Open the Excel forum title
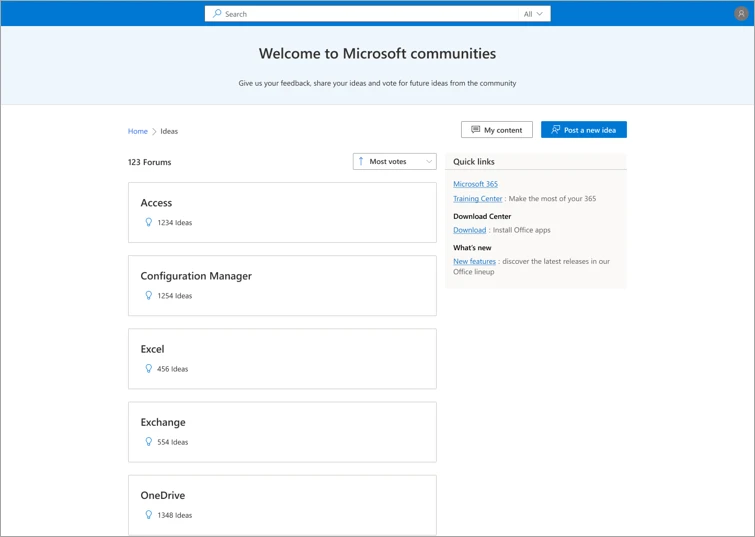The width and height of the screenshot is (755, 537). [x=152, y=349]
